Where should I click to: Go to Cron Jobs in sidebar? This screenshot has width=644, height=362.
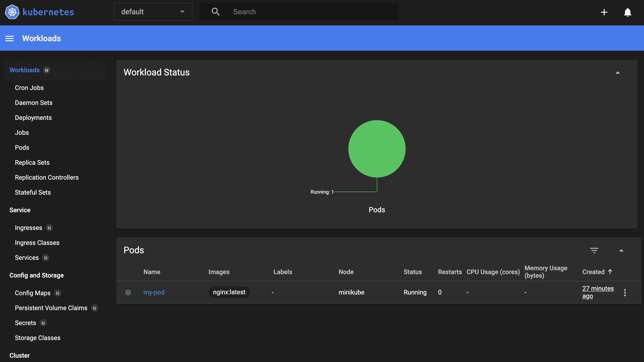(29, 88)
